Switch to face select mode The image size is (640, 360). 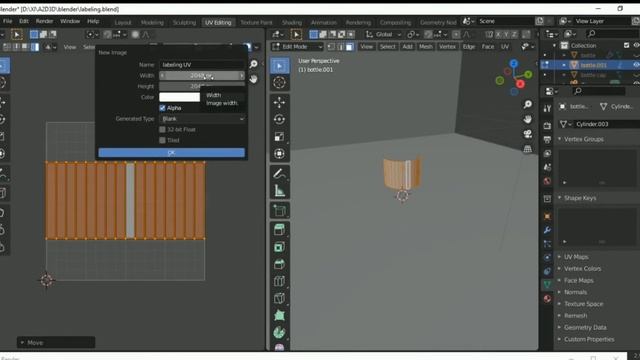point(350,47)
